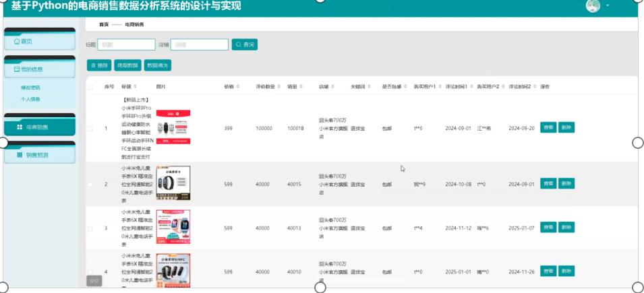This screenshot has width=644, height=293.
Task: Click the 评论时间1 column sort arrows
Action: (x=471, y=87)
